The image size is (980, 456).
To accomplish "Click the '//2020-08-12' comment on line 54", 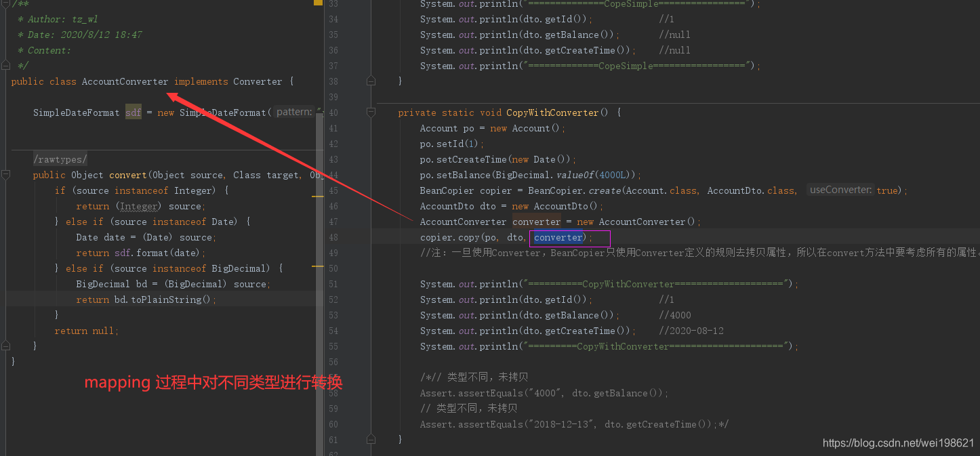I will coord(691,331).
